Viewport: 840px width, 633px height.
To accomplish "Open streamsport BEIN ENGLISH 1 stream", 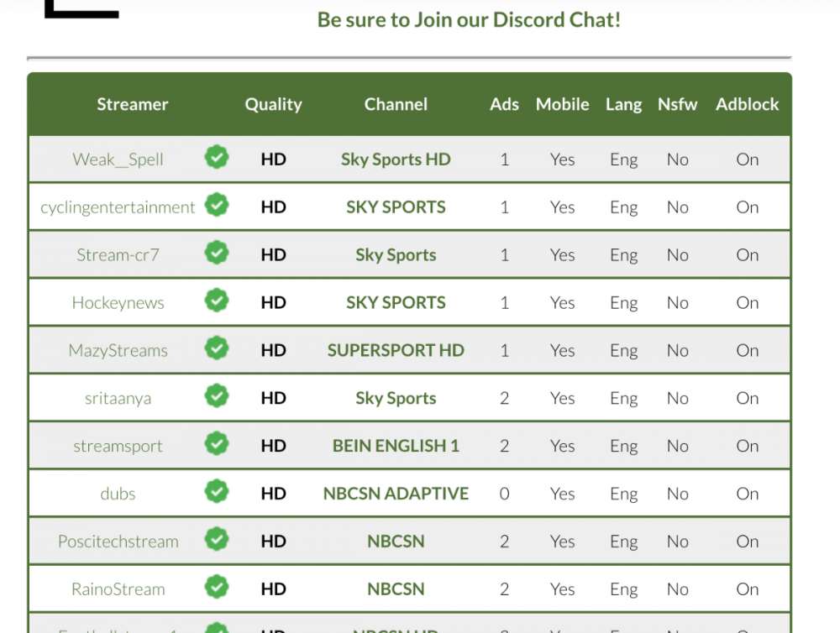I will 396,446.
